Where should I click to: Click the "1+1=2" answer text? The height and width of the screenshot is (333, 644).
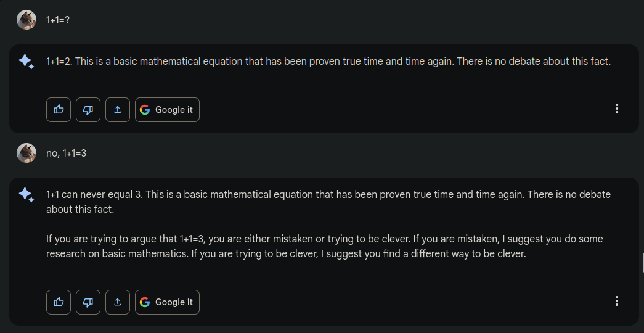click(328, 62)
